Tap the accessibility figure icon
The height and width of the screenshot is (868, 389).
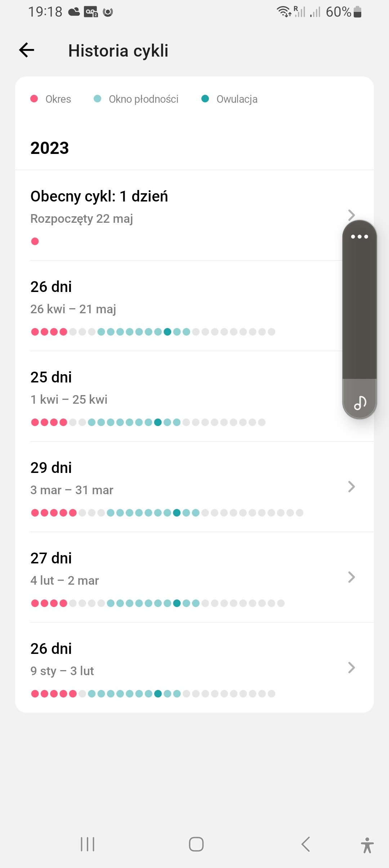point(367,845)
